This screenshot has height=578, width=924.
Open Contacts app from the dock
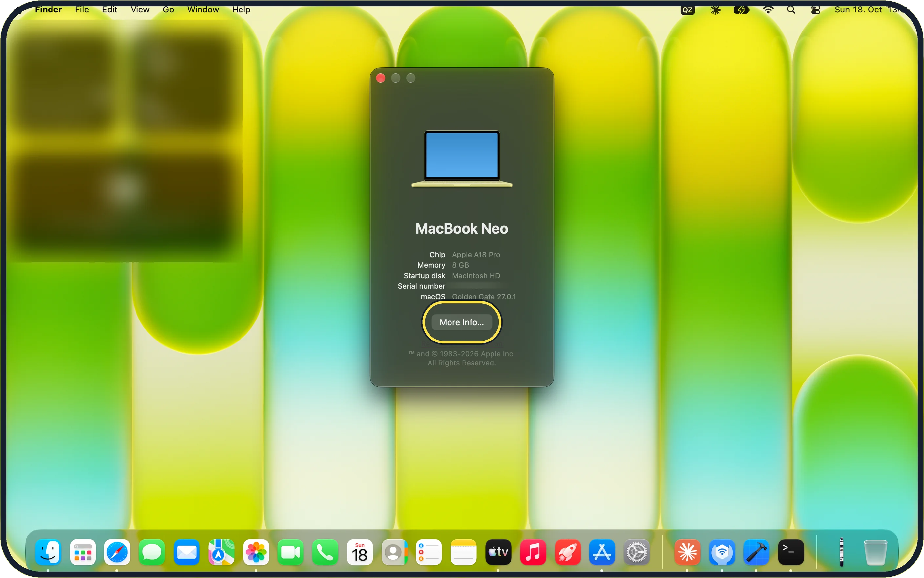coord(394,552)
